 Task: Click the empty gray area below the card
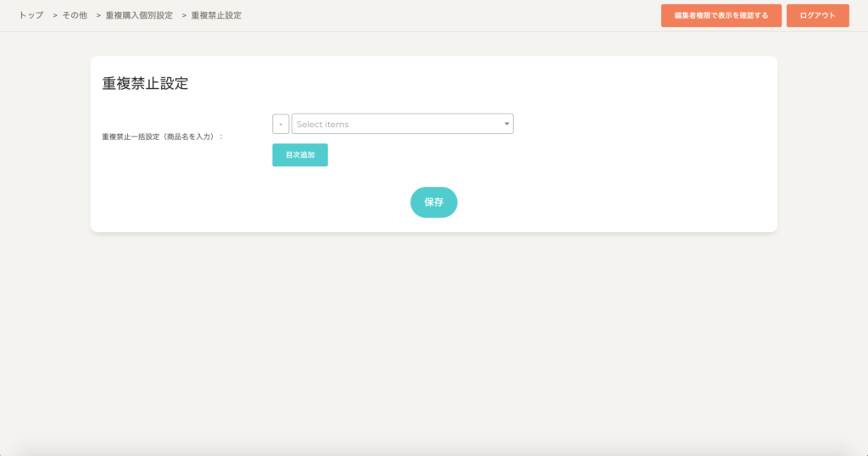pyautogui.click(x=434, y=339)
